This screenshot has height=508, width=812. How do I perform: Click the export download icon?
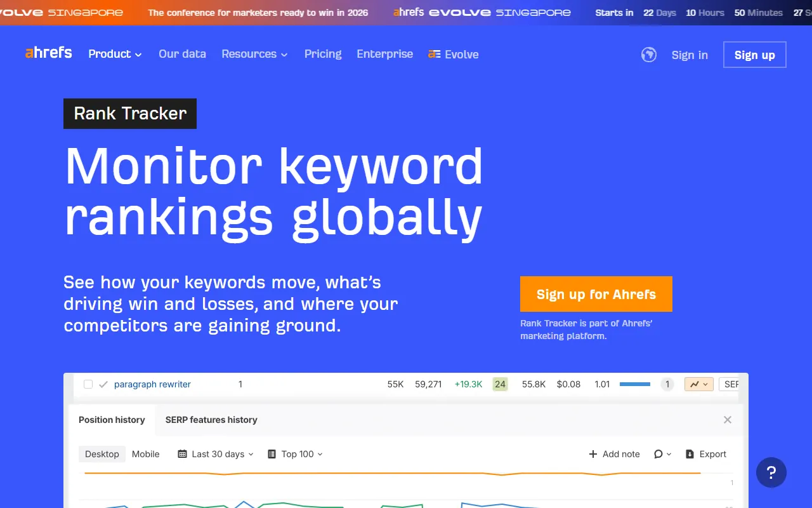(x=690, y=454)
